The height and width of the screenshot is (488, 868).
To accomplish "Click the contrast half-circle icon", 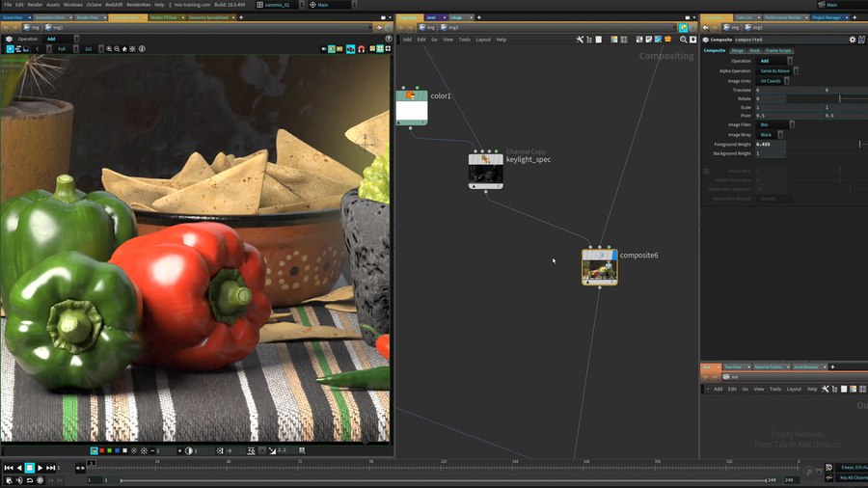I will click(x=189, y=450).
